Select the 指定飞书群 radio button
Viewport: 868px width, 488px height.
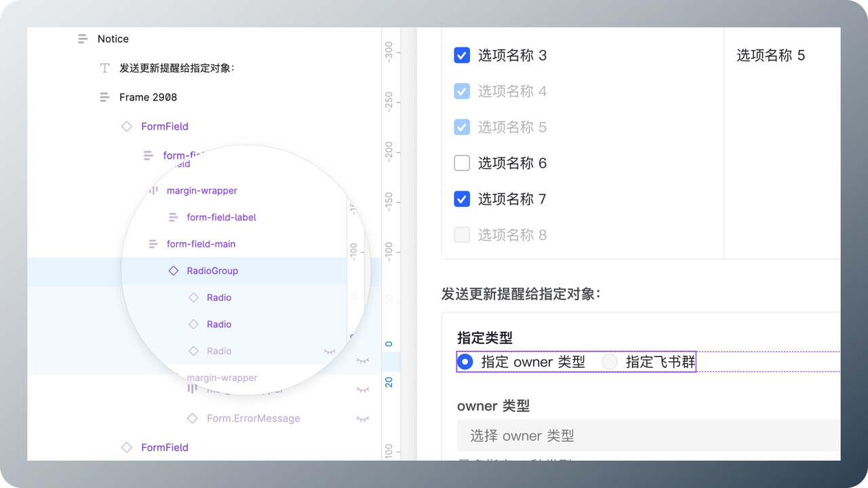610,362
